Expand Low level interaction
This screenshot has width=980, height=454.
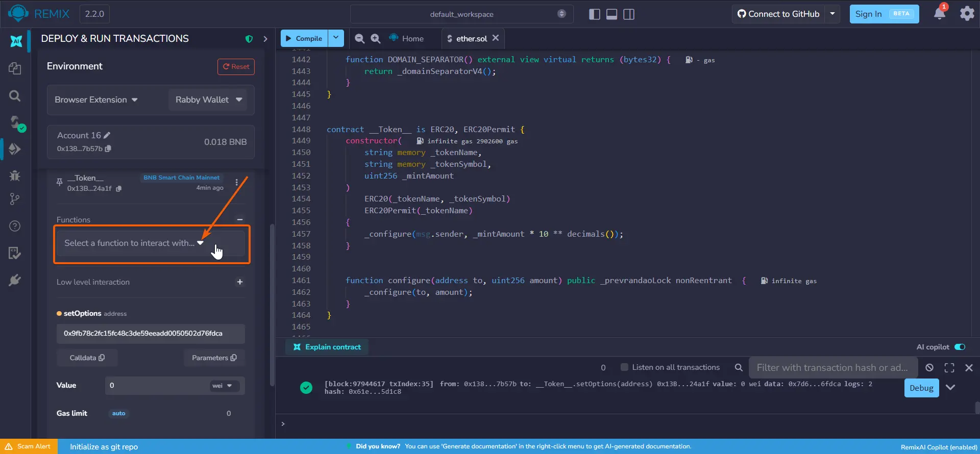(x=240, y=282)
